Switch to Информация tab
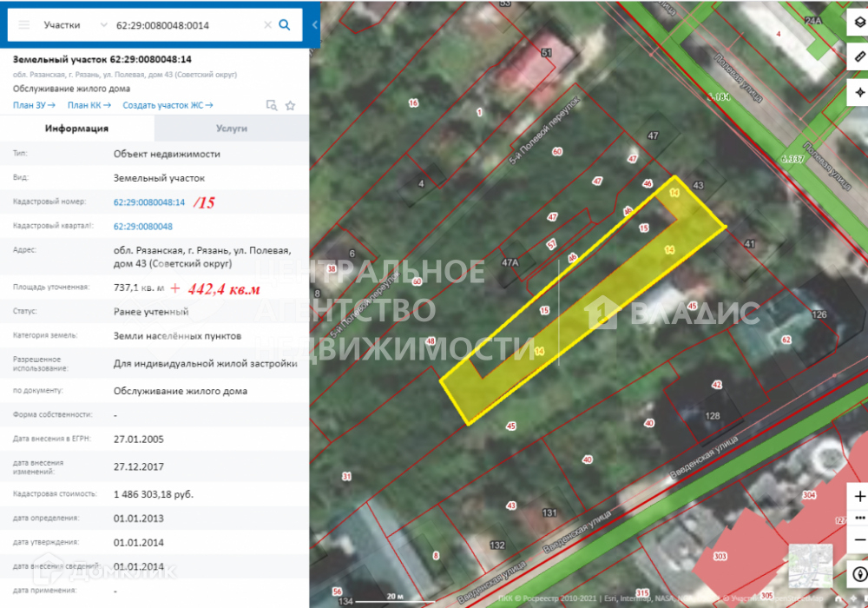The image size is (868, 608). [x=77, y=129]
